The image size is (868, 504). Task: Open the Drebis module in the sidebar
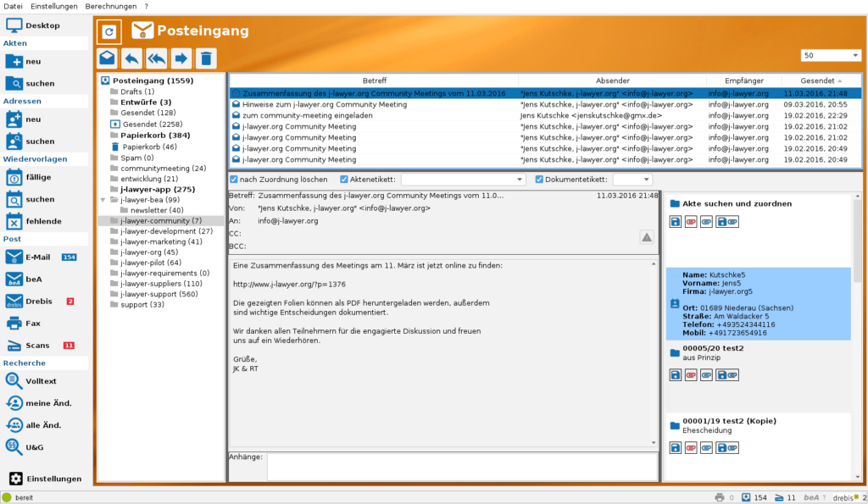(x=40, y=302)
